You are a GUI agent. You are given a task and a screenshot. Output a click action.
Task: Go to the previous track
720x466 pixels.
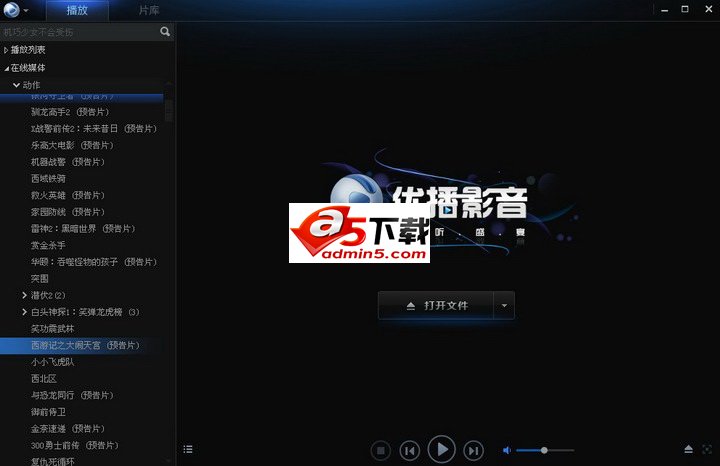[x=410, y=450]
